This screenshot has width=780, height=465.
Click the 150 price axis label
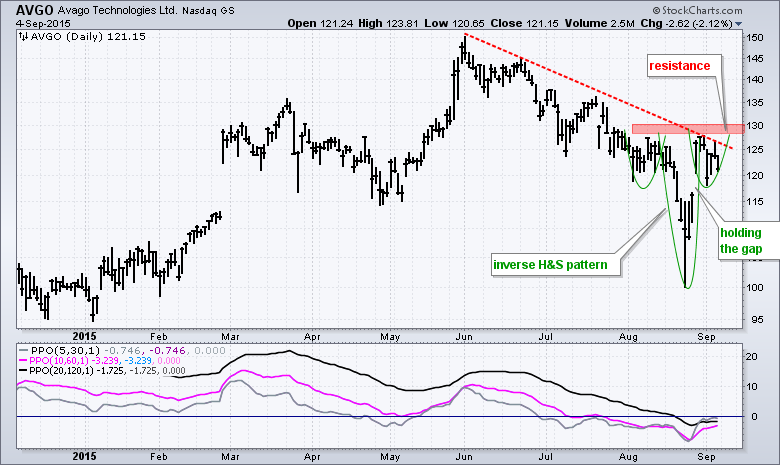point(755,38)
